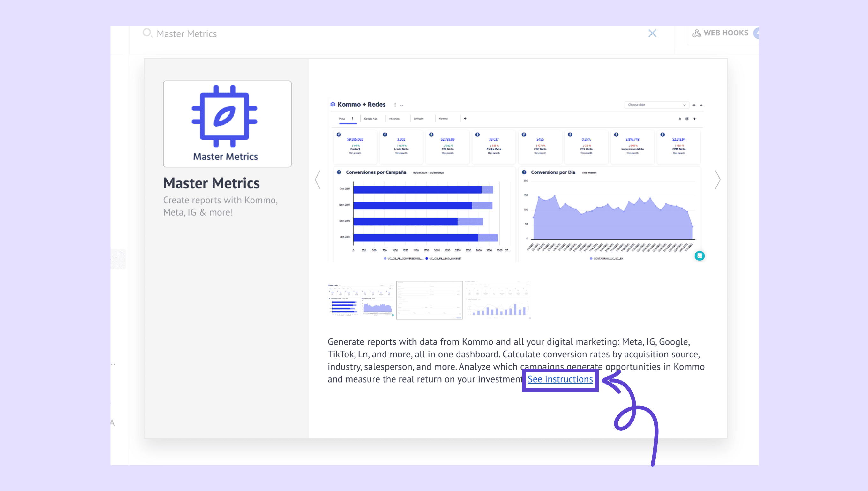Click the plus icon to add a tab
The height and width of the screenshot is (491, 868).
[x=465, y=119]
